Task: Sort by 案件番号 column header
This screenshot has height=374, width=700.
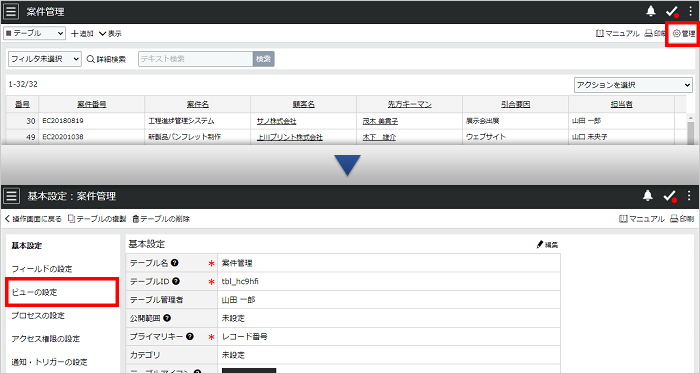Action: tap(92, 104)
